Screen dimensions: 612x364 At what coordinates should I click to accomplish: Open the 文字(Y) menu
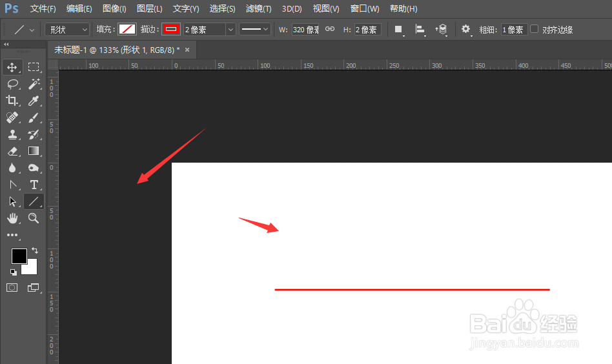(186, 8)
